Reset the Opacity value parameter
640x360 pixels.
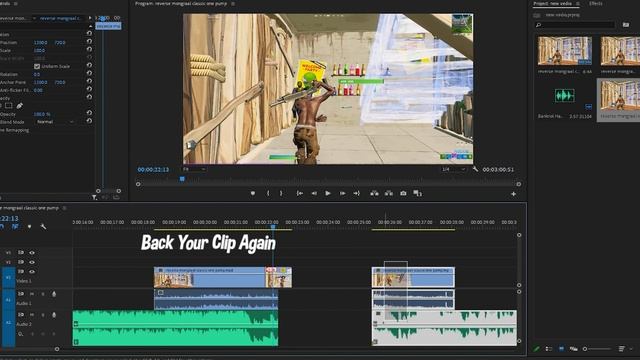coord(89,113)
